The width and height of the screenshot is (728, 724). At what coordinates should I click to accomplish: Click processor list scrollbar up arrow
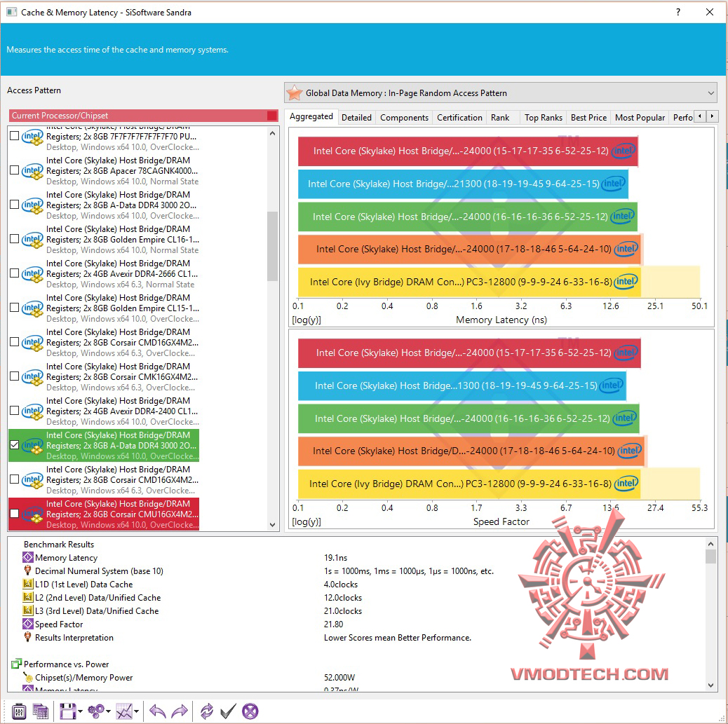[273, 133]
